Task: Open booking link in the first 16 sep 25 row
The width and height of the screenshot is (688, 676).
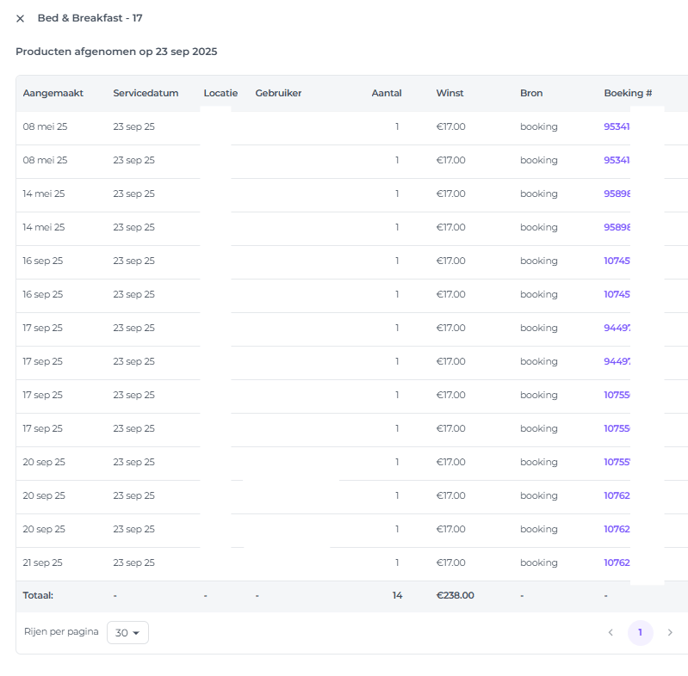Action: 616,261
